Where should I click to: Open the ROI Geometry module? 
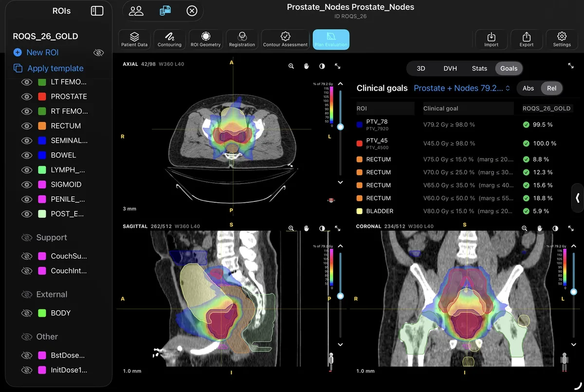pyautogui.click(x=206, y=39)
